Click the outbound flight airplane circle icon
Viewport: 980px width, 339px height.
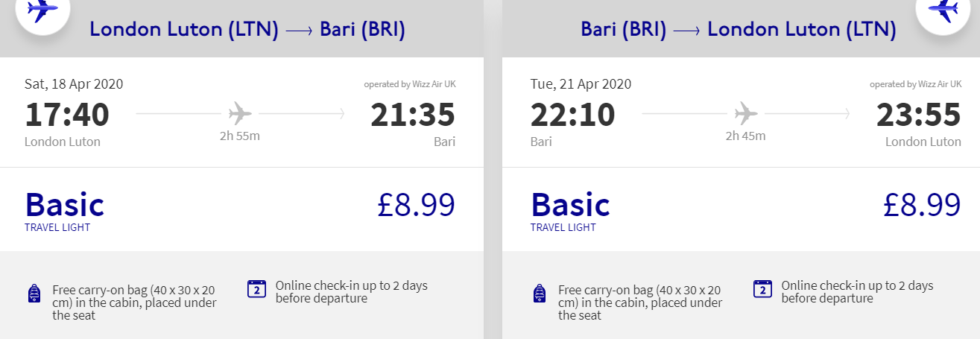tap(42, 9)
